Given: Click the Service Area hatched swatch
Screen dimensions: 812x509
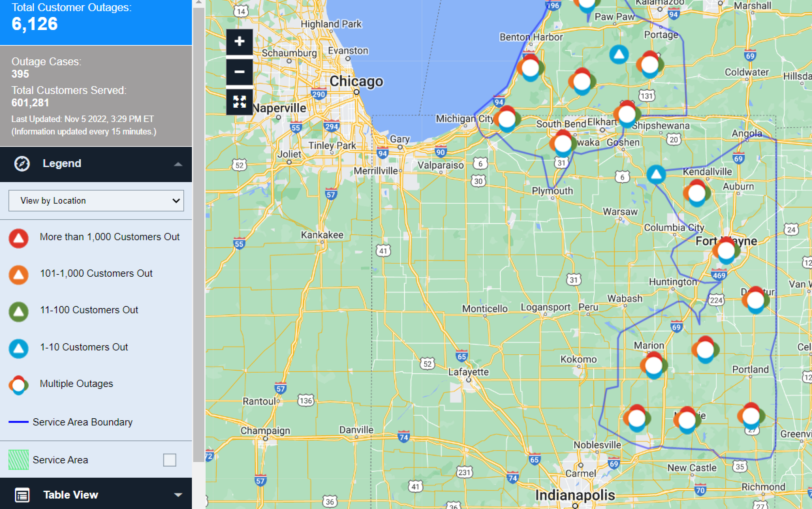Looking at the screenshot, I should click(19, 460).
